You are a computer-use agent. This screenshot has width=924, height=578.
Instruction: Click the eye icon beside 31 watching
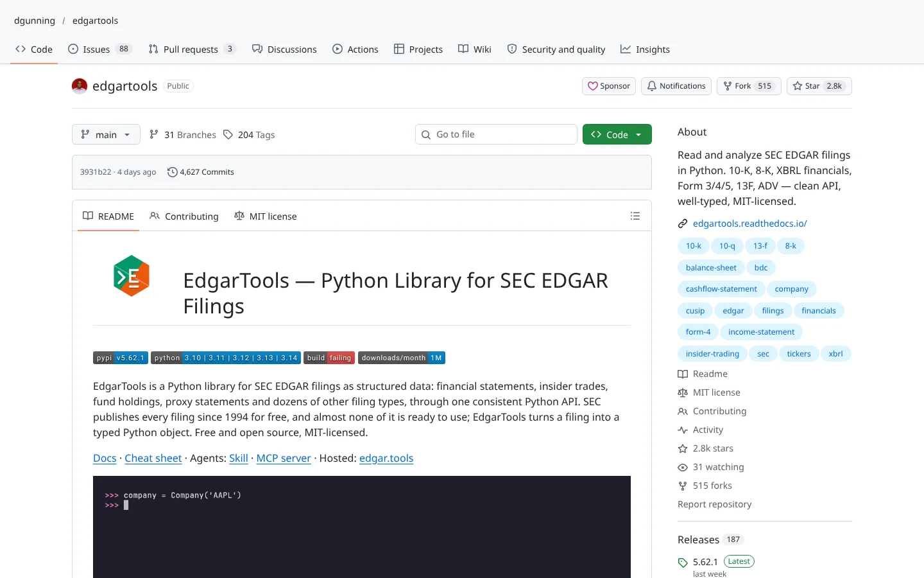tap(683, 468)
